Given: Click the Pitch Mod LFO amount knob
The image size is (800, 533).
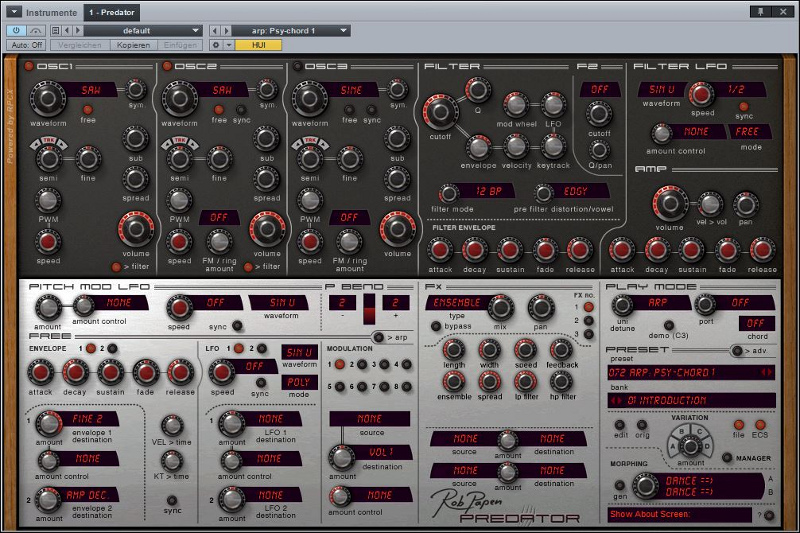Looking at the screenshot, I should click(47, 308).
